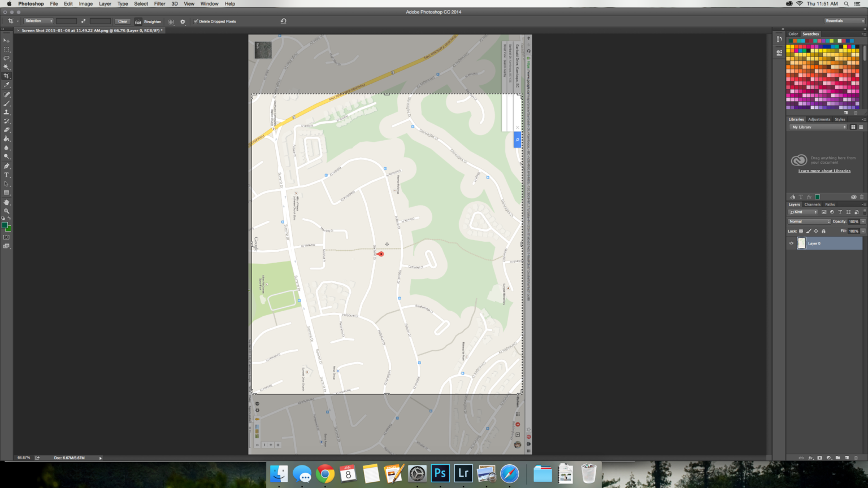The image size is (868, 488).
Task: Select the Magic Wand tool
Action: tap(7, 67)
